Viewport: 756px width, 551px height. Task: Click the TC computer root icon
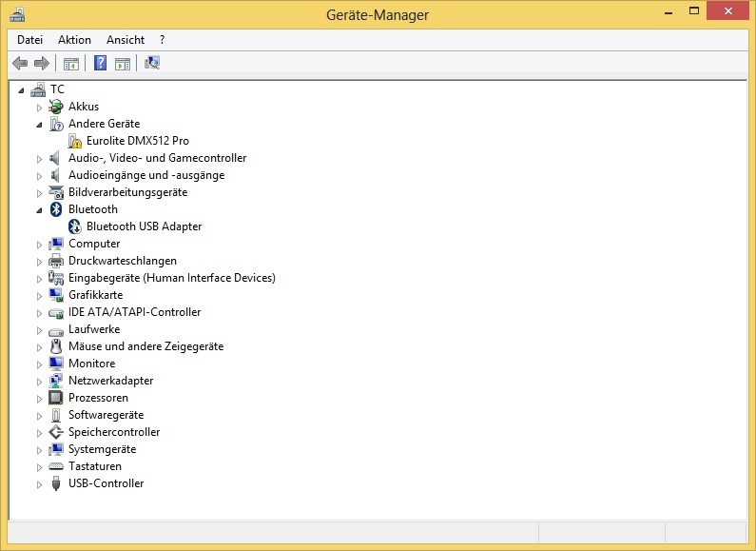tap(38, 89)
